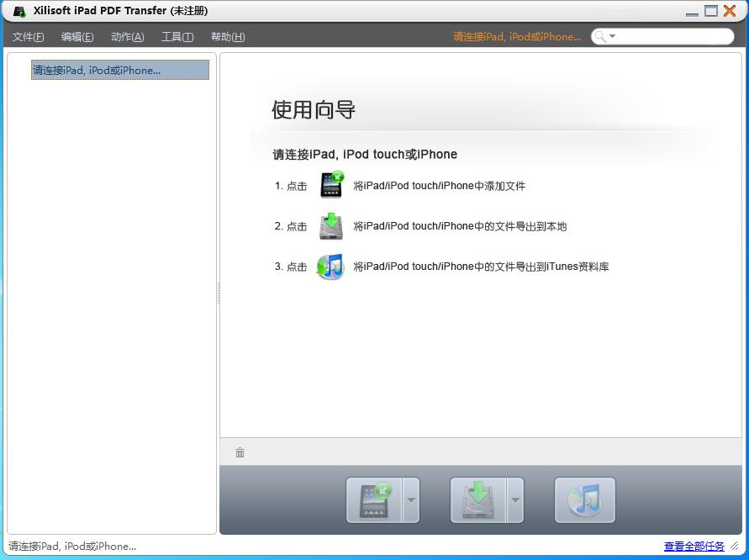Open the 编辑(E) menu
The width and height of the screenshot is (749, 560).
pos(77,37)
